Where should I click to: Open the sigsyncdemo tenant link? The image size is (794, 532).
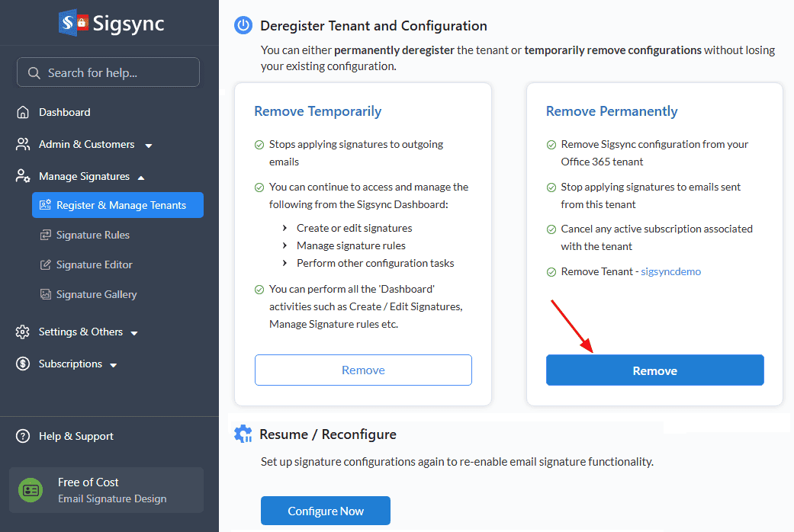click(670, 271)
